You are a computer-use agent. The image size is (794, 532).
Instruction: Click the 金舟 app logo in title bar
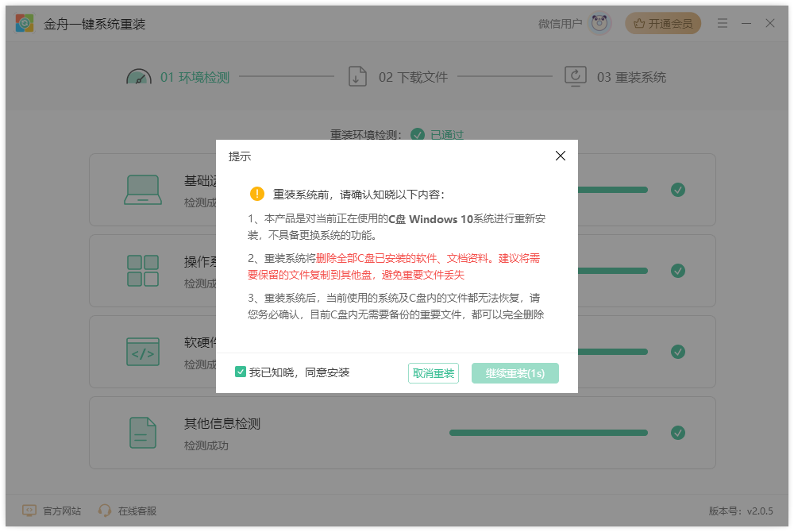click(25, 23)
